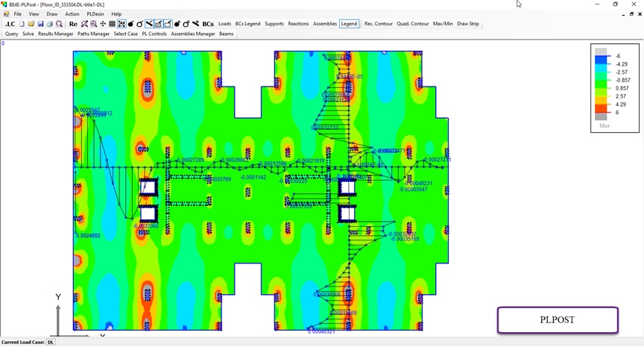Click the PLPOST label box
The height and width of the screenshot is (347, 644).
pos(558,320)
